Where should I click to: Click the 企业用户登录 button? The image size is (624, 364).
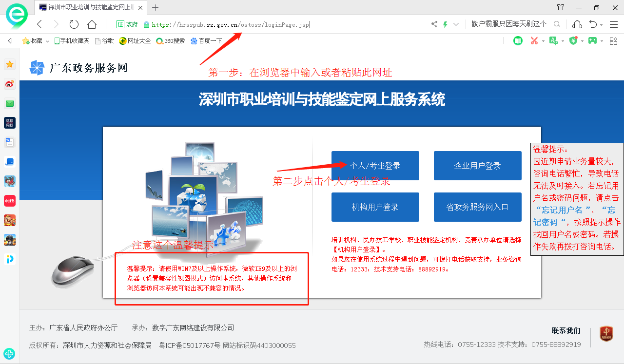coord(477,166)
